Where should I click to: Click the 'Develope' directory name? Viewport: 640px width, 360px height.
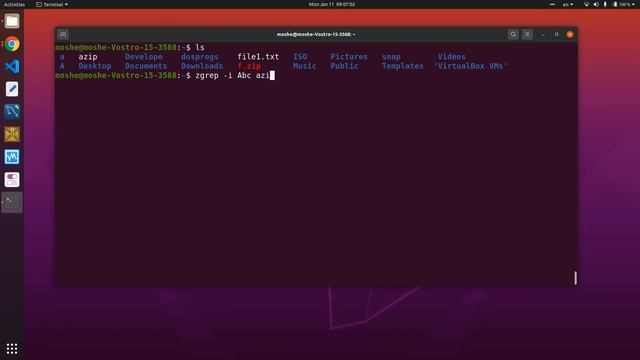pyautogui.click(x=144, y=57)
